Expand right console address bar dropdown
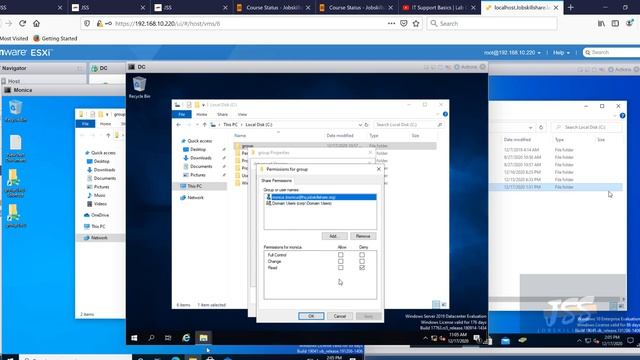Viewport: 640px width, 360px height. click(x=530, y=127)
